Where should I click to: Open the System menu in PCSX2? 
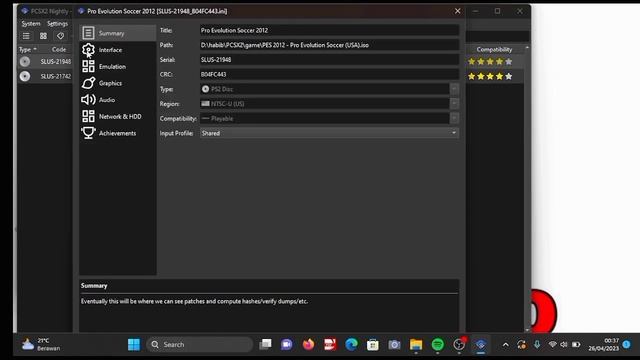coord(31,24)
